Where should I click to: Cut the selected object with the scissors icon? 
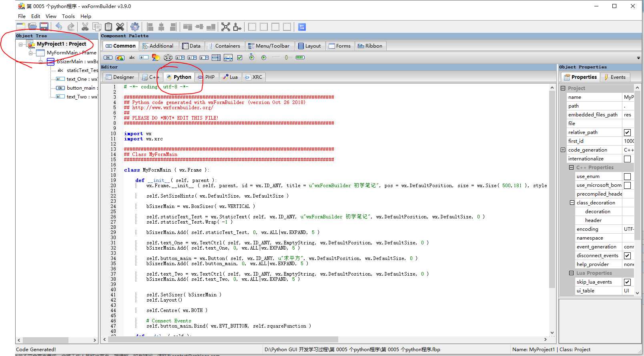tap(85, 27)
